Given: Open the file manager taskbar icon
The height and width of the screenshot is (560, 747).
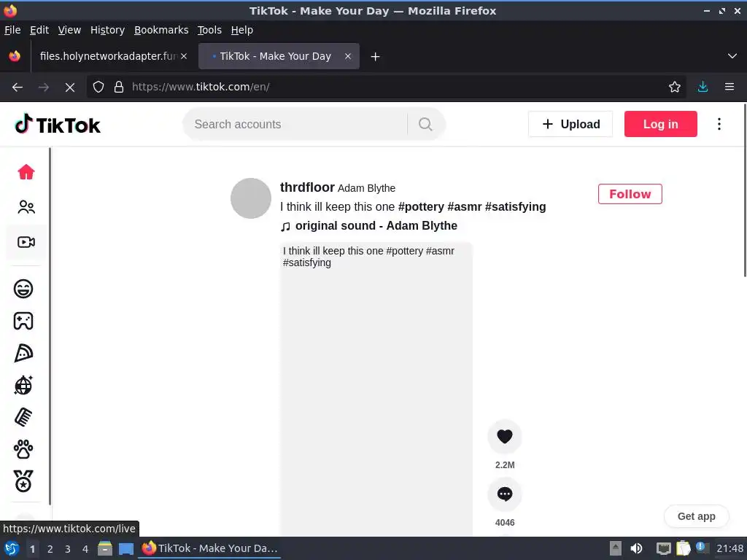Looking at the screenshot, I should [x=105, y=548].
